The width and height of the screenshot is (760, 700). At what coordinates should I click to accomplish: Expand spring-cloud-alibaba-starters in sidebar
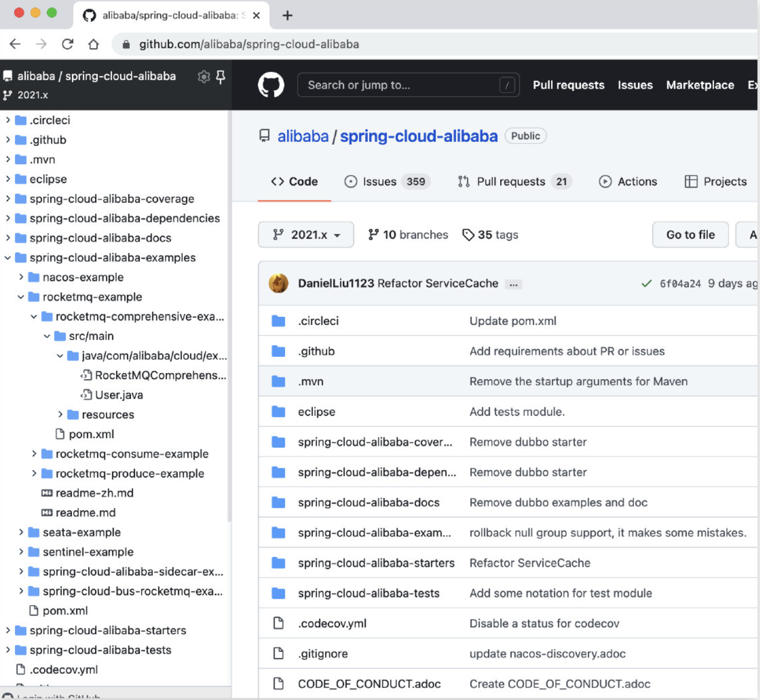pyautogui.click(x=8, y=630)
